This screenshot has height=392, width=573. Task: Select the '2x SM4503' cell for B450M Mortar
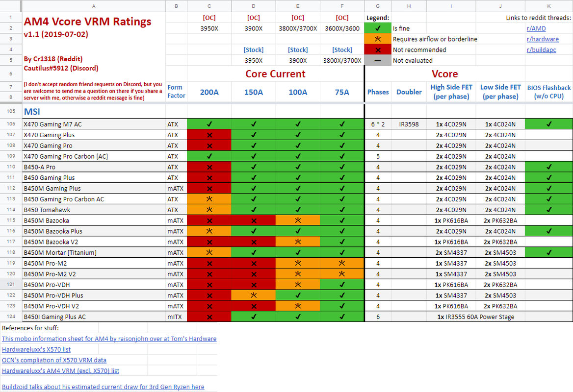pos(500,252)
